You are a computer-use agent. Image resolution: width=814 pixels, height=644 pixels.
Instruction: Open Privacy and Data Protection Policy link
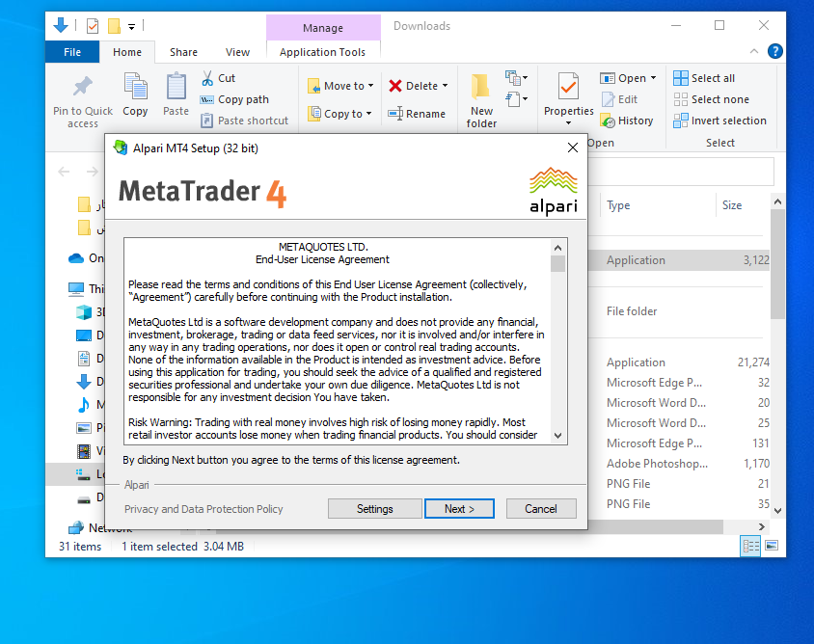(203, 509)
